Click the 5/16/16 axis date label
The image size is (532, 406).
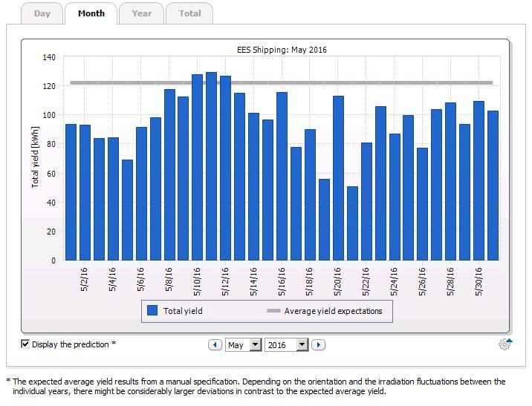[282, 281]
